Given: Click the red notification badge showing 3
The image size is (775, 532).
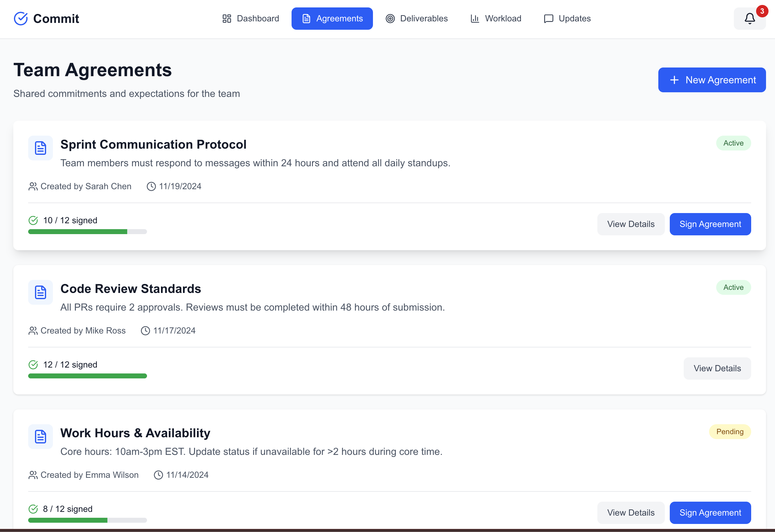Looking at the screenshot, I should click(x=763, y=11).
